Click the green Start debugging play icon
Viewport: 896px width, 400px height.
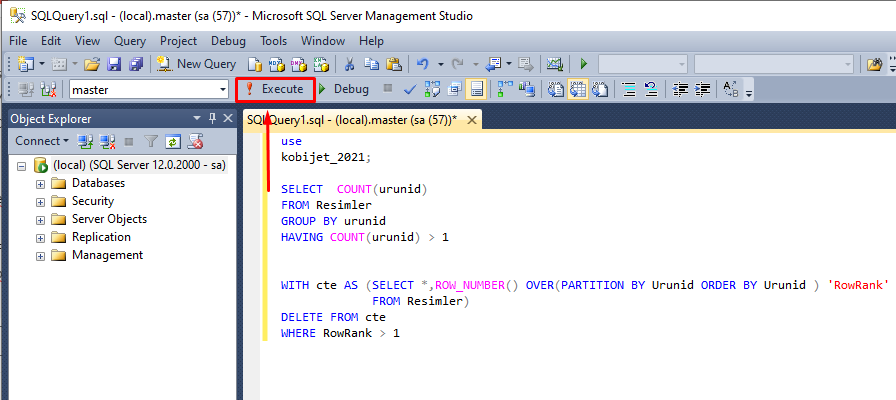[583, 64]
